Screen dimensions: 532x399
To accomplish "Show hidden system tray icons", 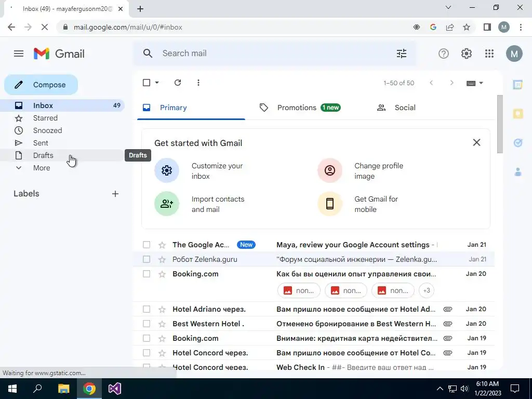I will 440,389.
